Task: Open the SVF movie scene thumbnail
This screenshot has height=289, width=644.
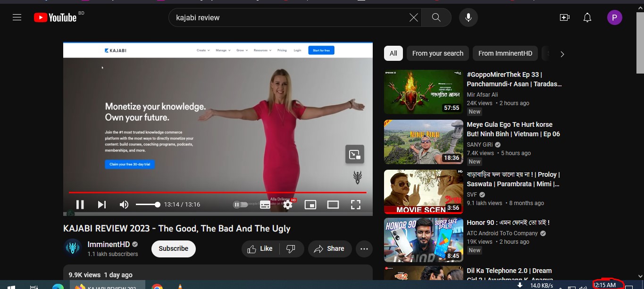Action: click(424, 192)
